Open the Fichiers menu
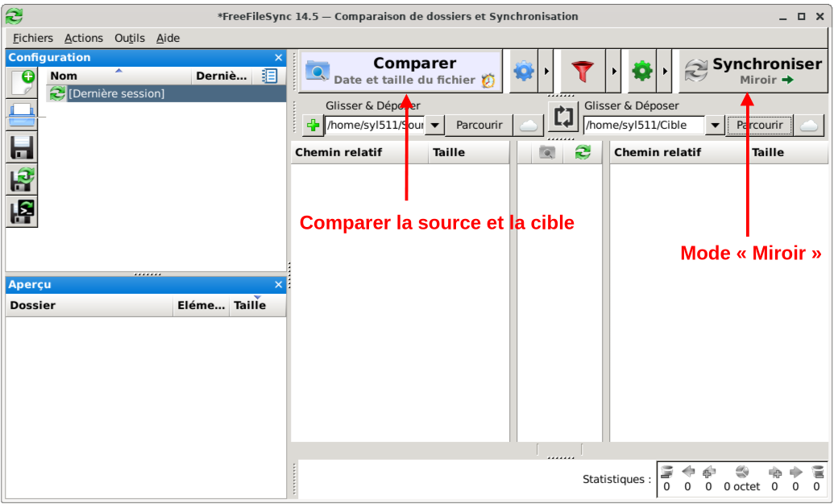The height and width of the screenshot is (504, 834). pyautogui.click(x=33, y=38)
